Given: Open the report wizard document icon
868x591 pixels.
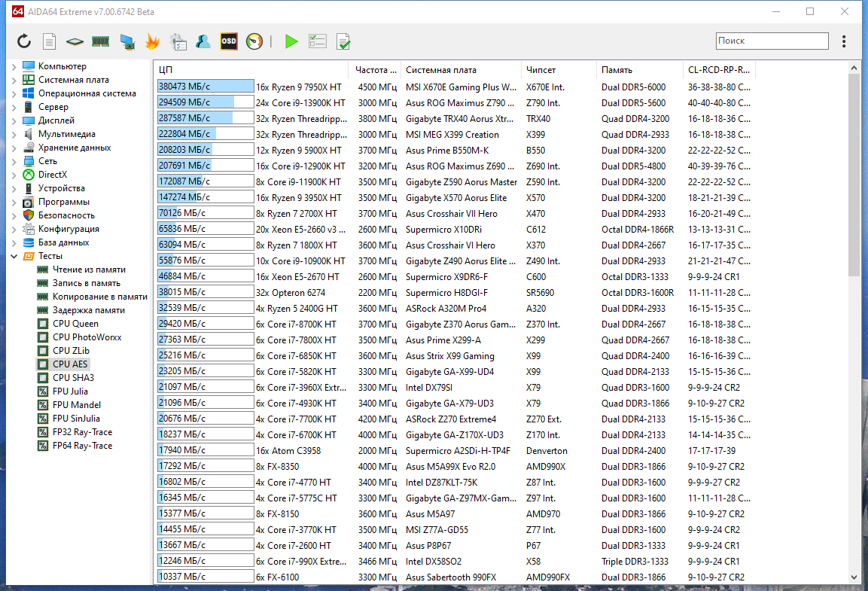Looking at the screenshot, I should [x=48, y=41].
